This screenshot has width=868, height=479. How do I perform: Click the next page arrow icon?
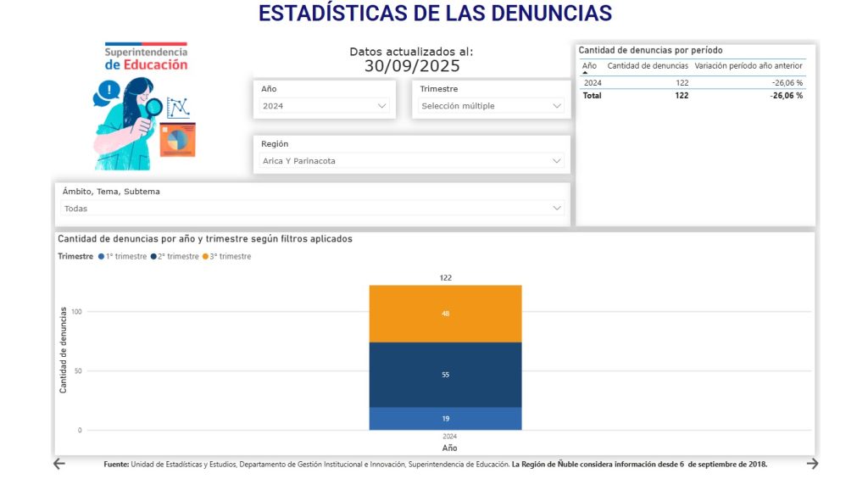pos(812,463)
